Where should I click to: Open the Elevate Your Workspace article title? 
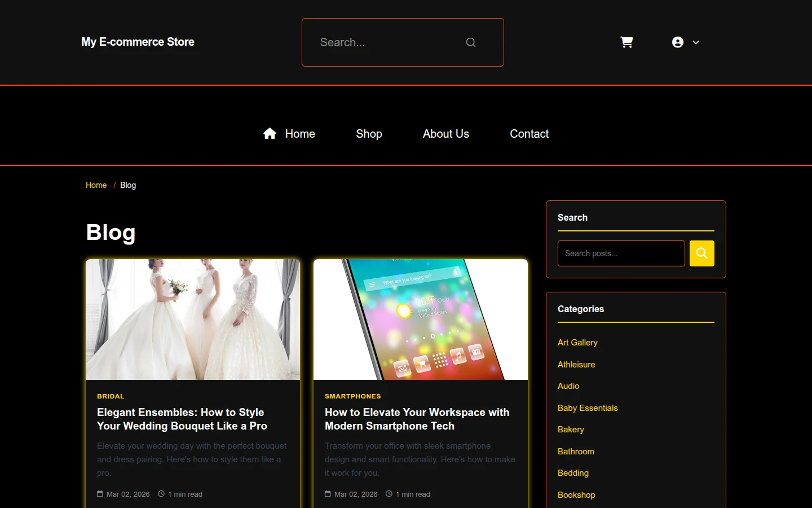click(x=417, y=419)
